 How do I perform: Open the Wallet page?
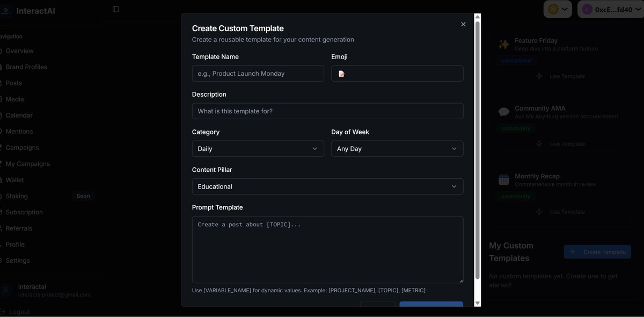[x=14, y=180]
